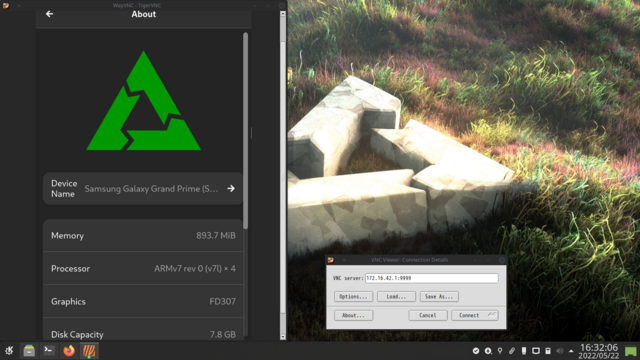This screenshot has height=360, width=640.
Task: Connect to the VNC server
Action: (x=475, y=316)
